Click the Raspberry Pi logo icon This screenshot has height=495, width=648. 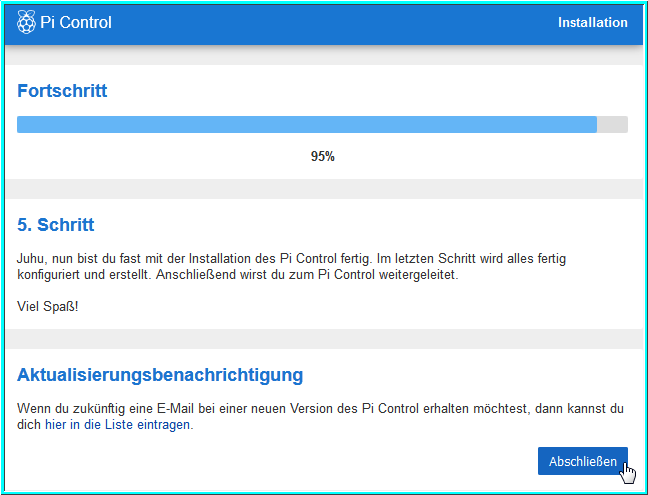[x=26, y=22]
